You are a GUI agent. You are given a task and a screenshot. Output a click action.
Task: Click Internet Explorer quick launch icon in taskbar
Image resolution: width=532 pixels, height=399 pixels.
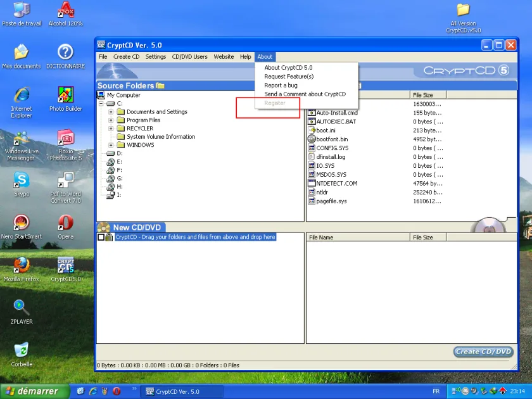[92, 391]
